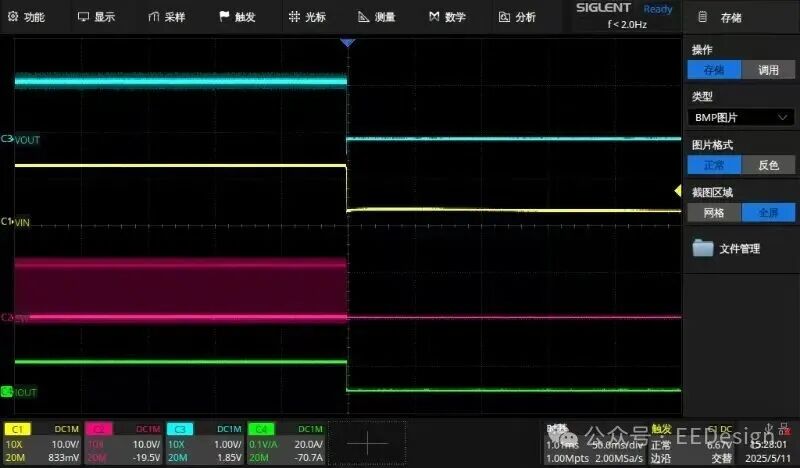The width and height of the screenshot is (800, 468).
Task: Select 反色 (Inverted) image format
Action: (768, 165)
